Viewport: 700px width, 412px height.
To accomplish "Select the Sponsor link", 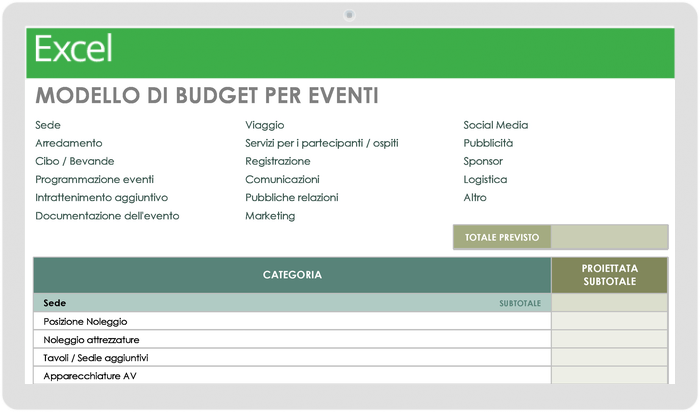I will (483, 162).
